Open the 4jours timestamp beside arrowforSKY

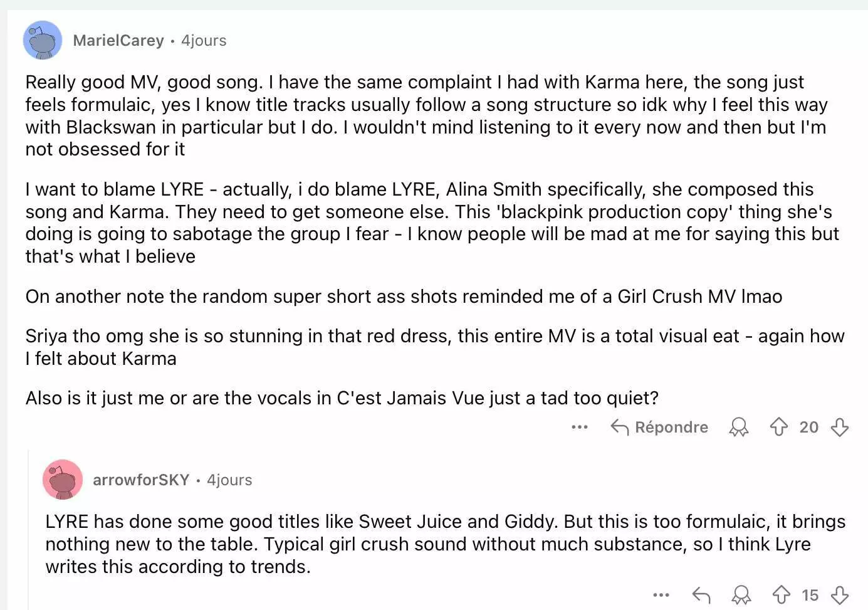click(x=229, y=480)
